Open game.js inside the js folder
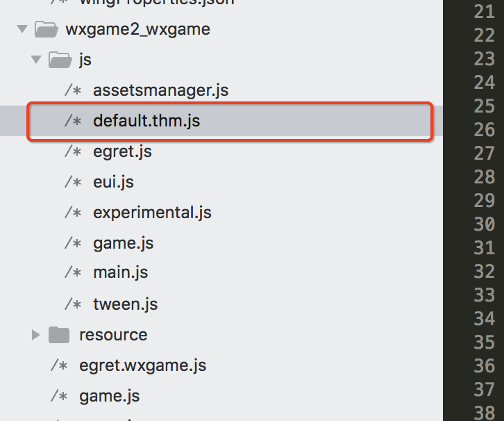This screenshot has width=504, height=421. coord(123,243)
